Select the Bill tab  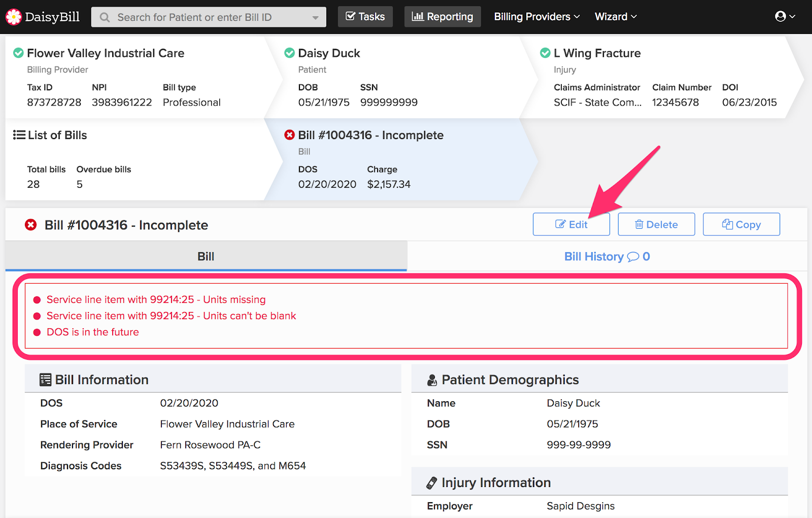coord(206,256)
